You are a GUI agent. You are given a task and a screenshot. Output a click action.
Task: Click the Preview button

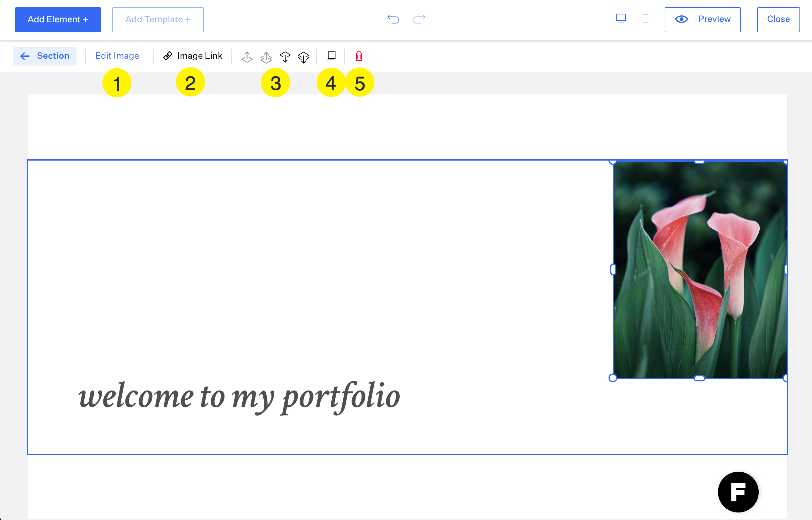(702, 19)
